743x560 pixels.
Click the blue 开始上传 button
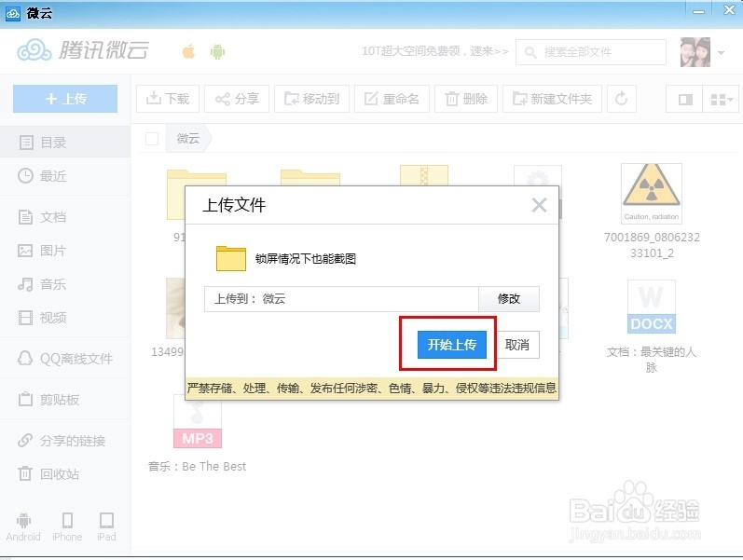tap(451, 345)
